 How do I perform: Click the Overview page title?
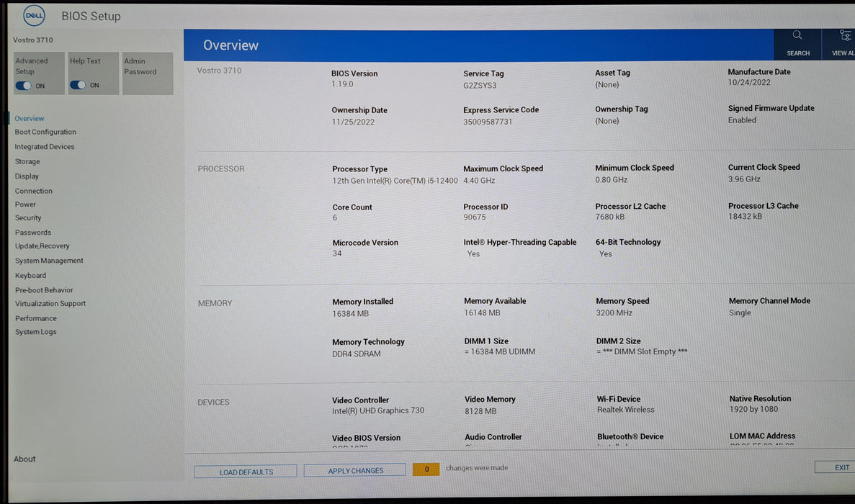click(x=230, y=45)
